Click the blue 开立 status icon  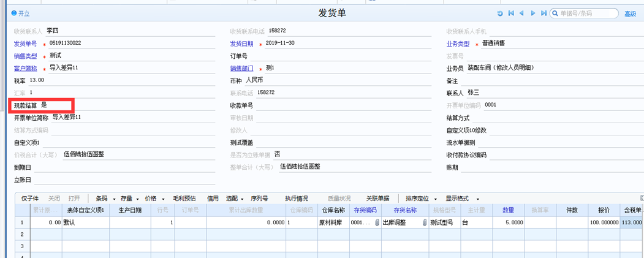point(14,13)
